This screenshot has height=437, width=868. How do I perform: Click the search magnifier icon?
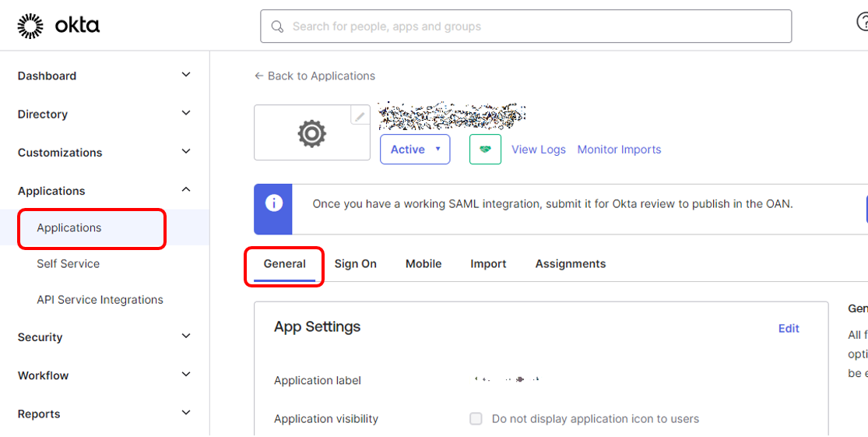(x=277, y=26)
